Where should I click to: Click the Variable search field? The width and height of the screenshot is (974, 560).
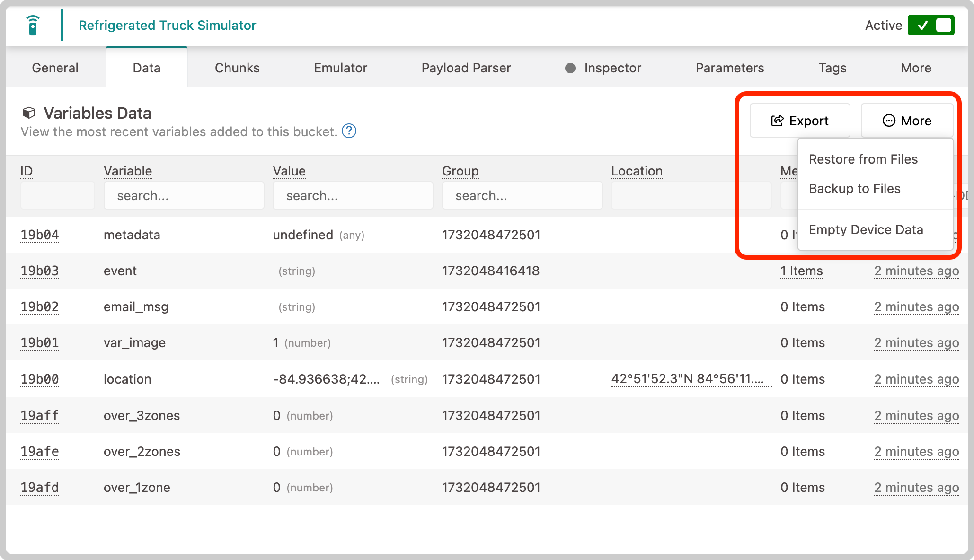coord(184,196)
